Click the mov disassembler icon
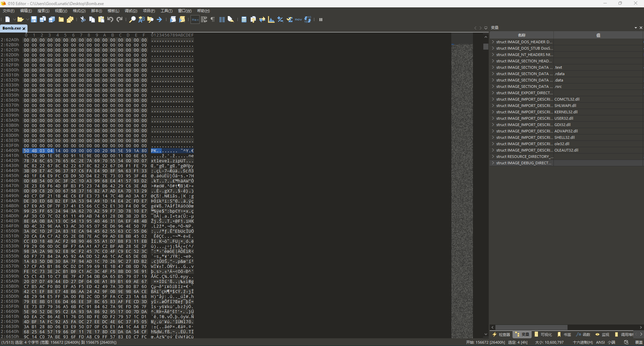 click(x=298, y=19)
